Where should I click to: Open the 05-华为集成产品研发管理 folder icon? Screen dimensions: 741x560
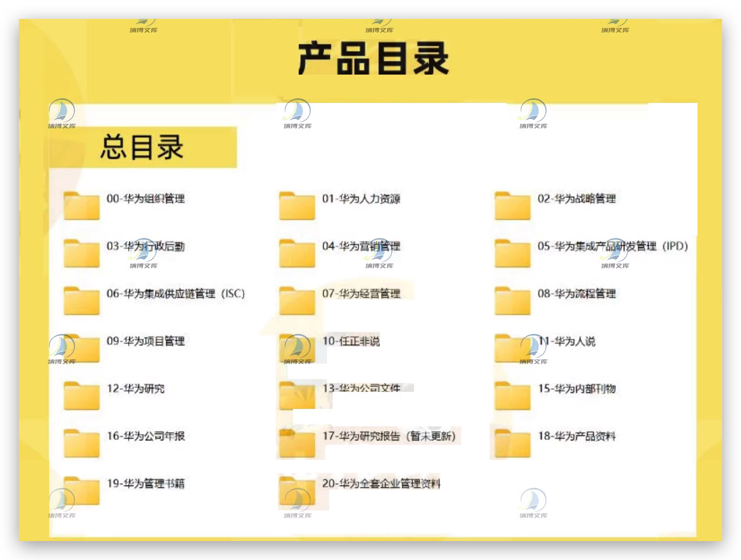pos(512,253)
